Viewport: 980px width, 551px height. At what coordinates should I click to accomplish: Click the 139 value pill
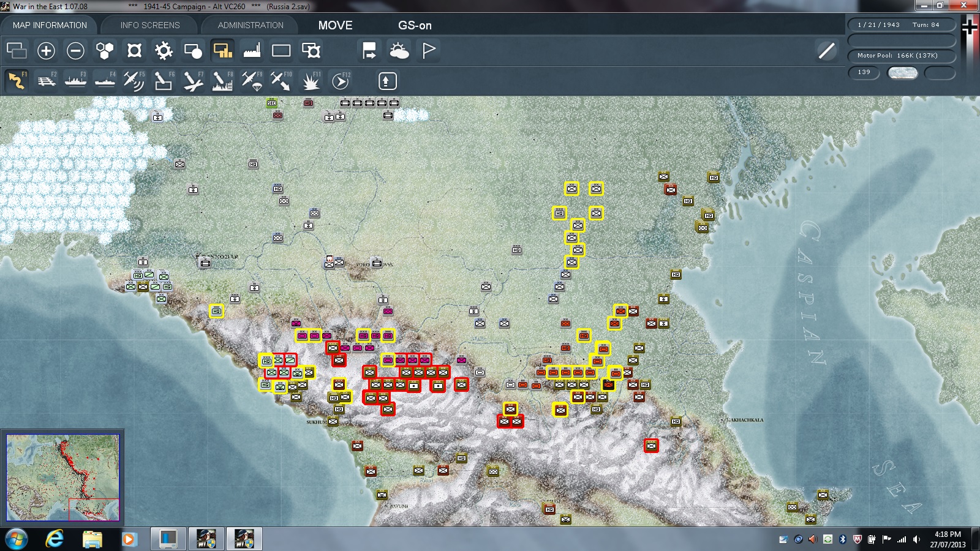tap(864, 72)
